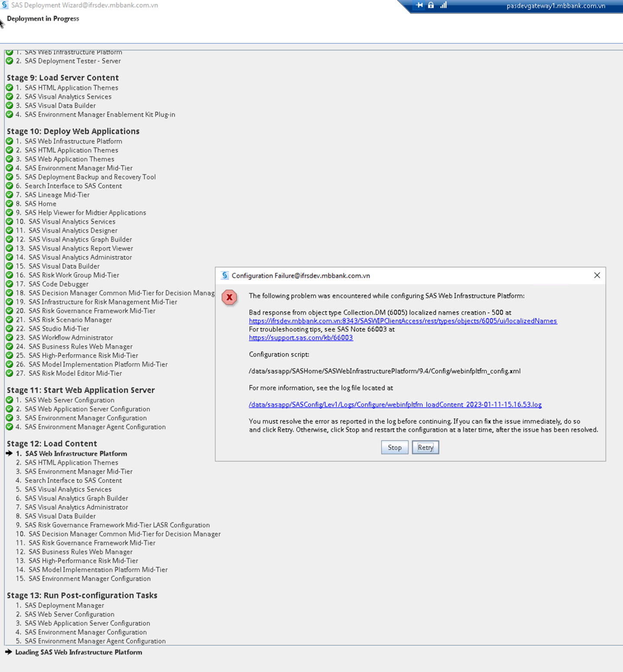Select 'SAS Model Implementation Platform Mid-Tier' in Stage 12

pos(98,570)
